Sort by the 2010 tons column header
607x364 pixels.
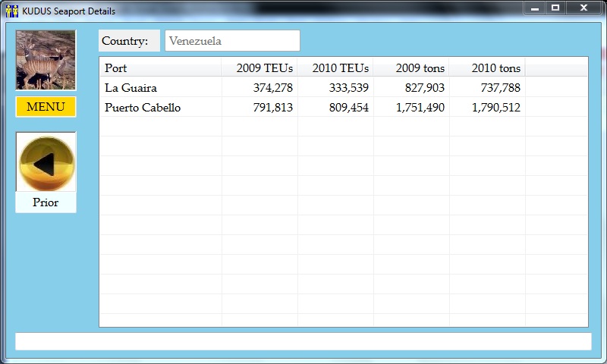(x=487, y=67)
